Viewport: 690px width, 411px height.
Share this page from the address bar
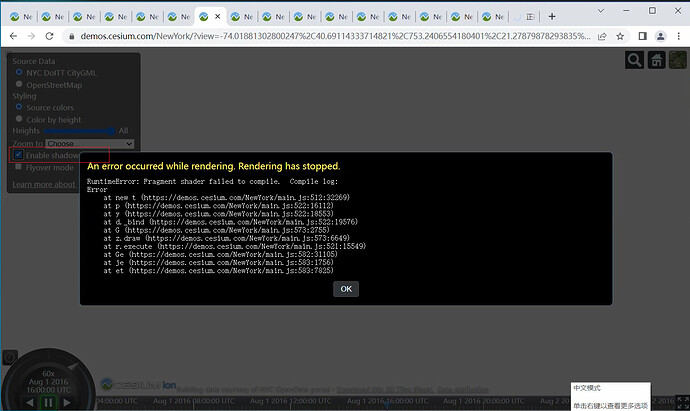pyautogui.click(x=602, y=37)
